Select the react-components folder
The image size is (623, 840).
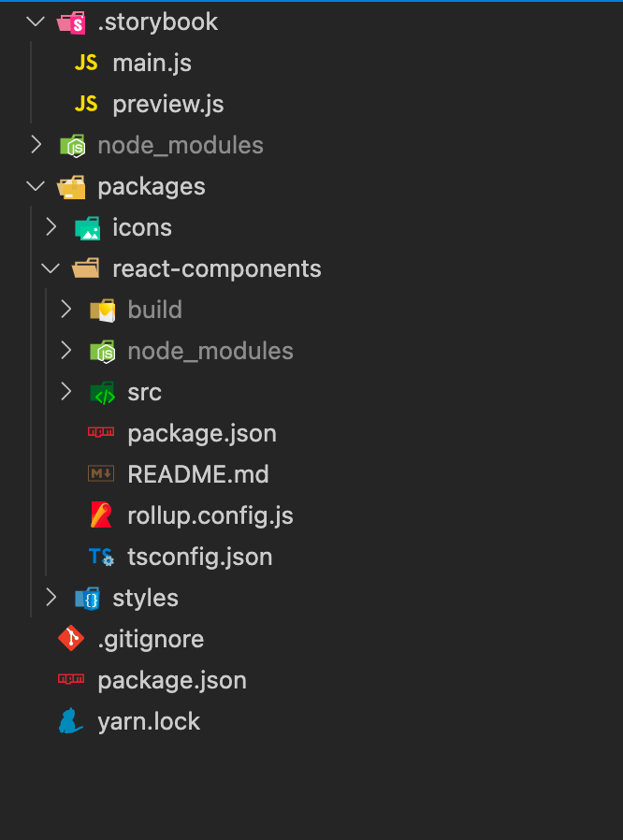(217, 268)
